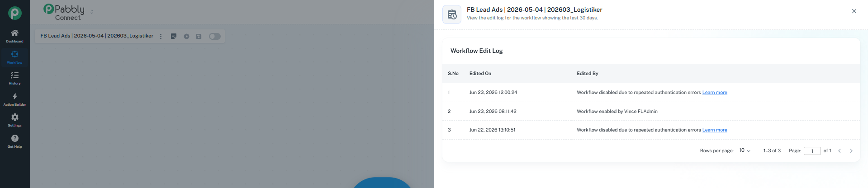Screen dimensions: 868x188
Task: Click the S.No column header
Action: [453, 73]
